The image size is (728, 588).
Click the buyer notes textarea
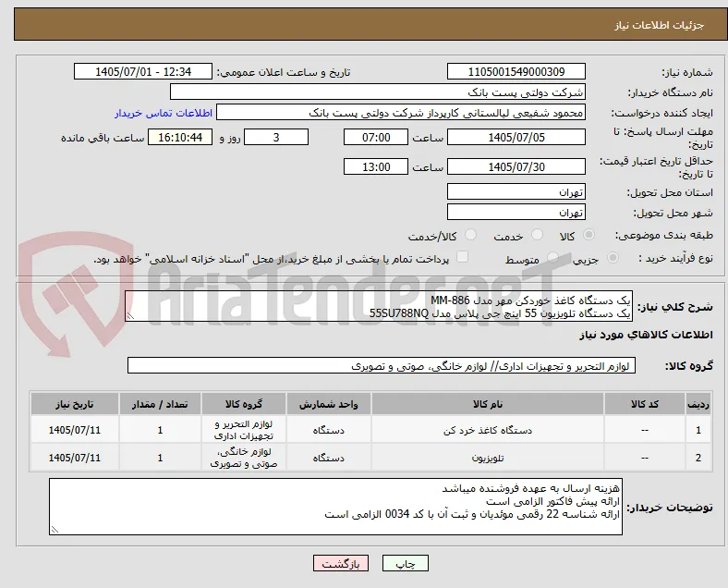(x=335, y=507)
